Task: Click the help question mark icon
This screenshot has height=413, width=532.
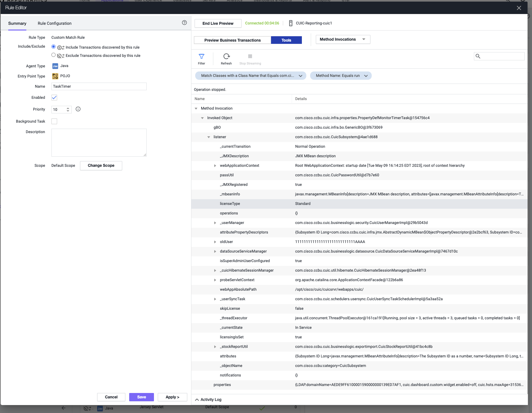Action: click(x=184, y=23)
